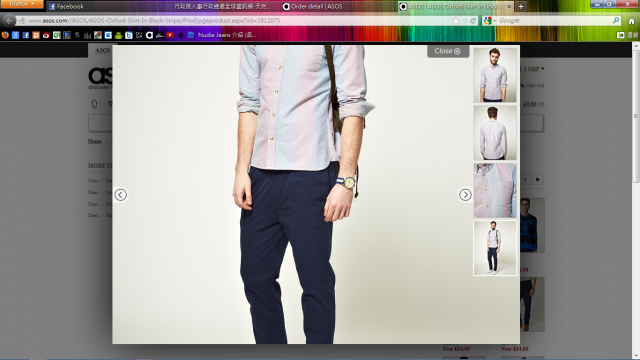Click the sign out link behind overlay
This screenshot has width=640, height=360.
(535, 85)
